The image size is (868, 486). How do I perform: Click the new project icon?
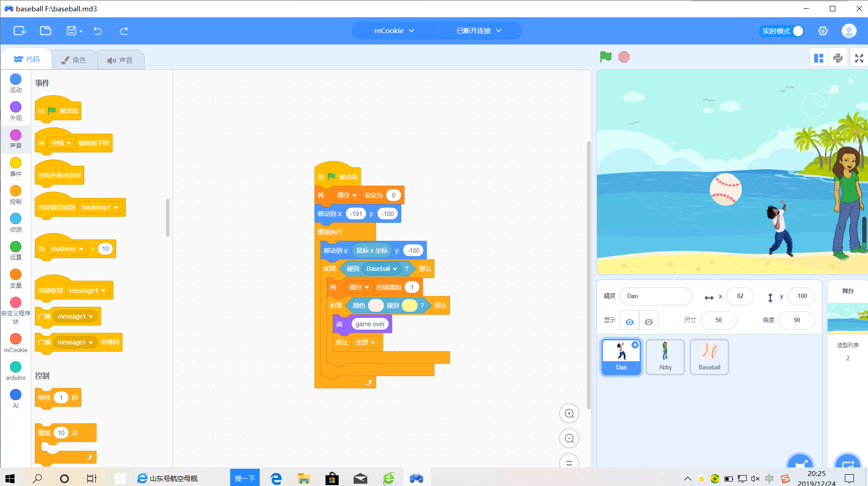click(20, 31)
